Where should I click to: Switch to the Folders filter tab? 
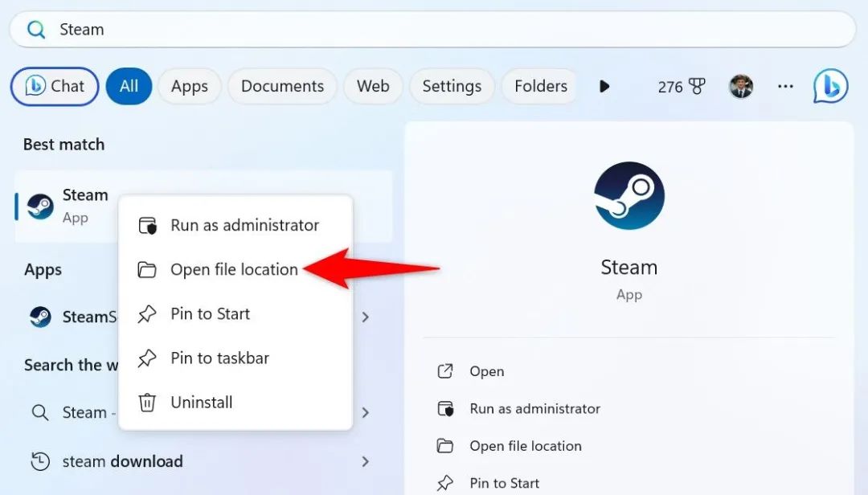[x=541, y=86]
